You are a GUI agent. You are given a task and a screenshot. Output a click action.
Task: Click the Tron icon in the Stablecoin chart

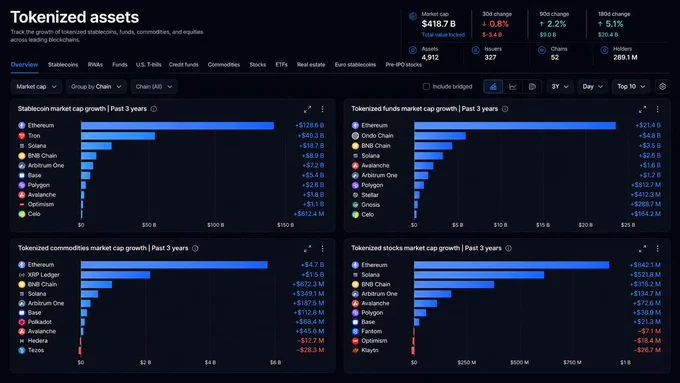coord(22,136)
